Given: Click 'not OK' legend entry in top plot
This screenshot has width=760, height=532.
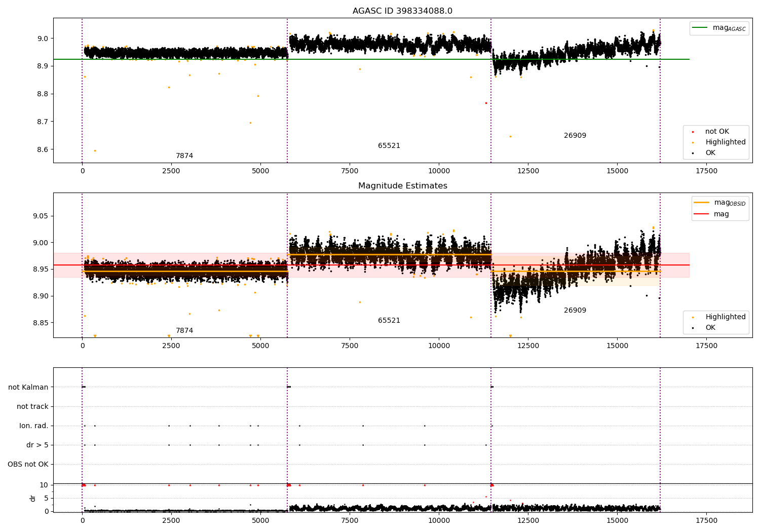Looking at the screenshot, I should coord(716,132).
